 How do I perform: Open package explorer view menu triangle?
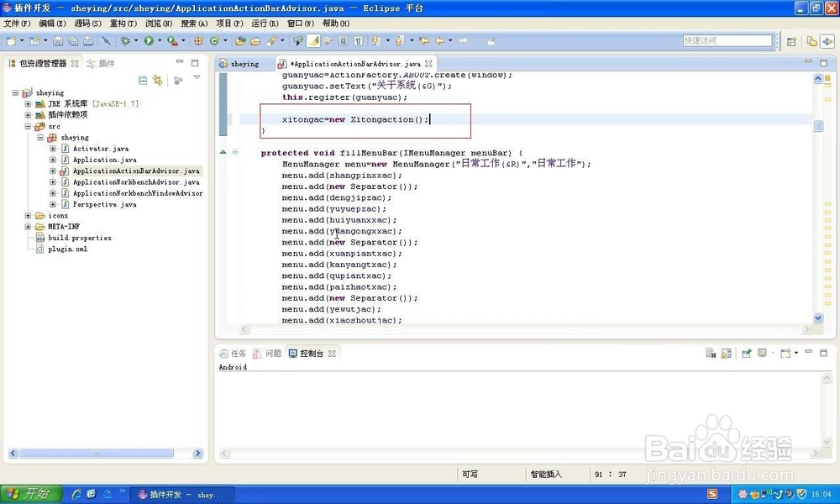click(x=197, y=77)
